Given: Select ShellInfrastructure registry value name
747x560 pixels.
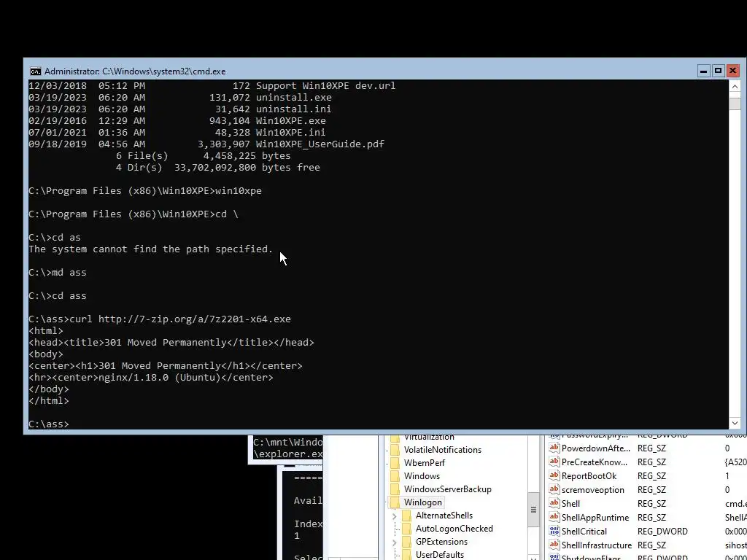Looking at the screenshot, I should point(597,545).
